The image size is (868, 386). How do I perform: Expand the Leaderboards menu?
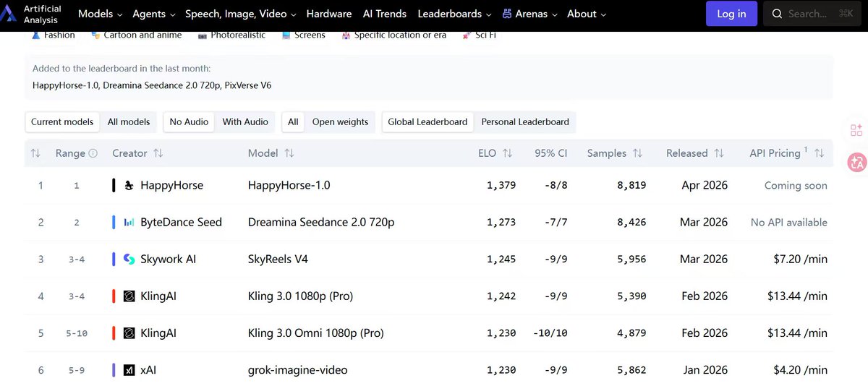454,14
